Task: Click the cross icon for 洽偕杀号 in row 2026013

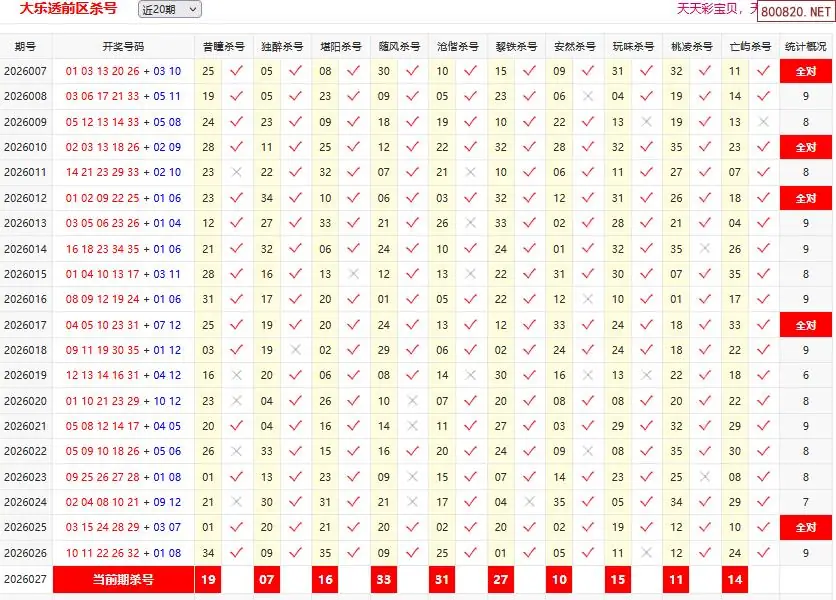Action: pos(471,223)
